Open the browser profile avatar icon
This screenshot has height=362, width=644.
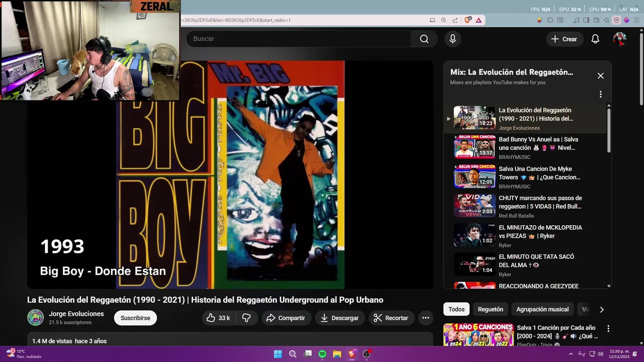pos(626,20)
